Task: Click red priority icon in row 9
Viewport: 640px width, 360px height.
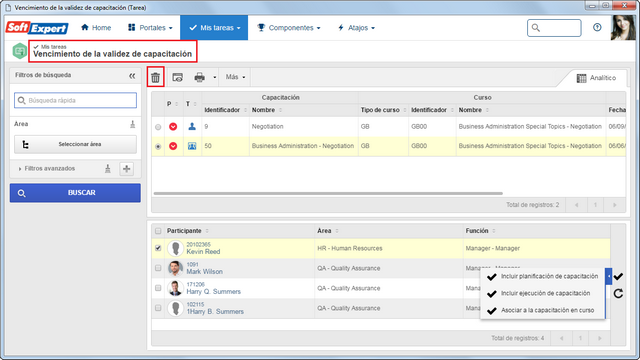Action: pyautogui.click(x=173, y=127)
